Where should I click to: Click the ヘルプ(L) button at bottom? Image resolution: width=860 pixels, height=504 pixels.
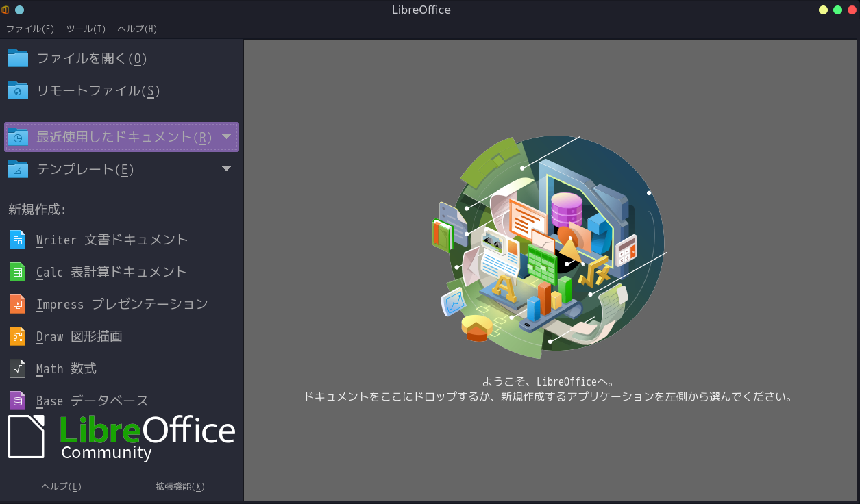coord(61,486)
